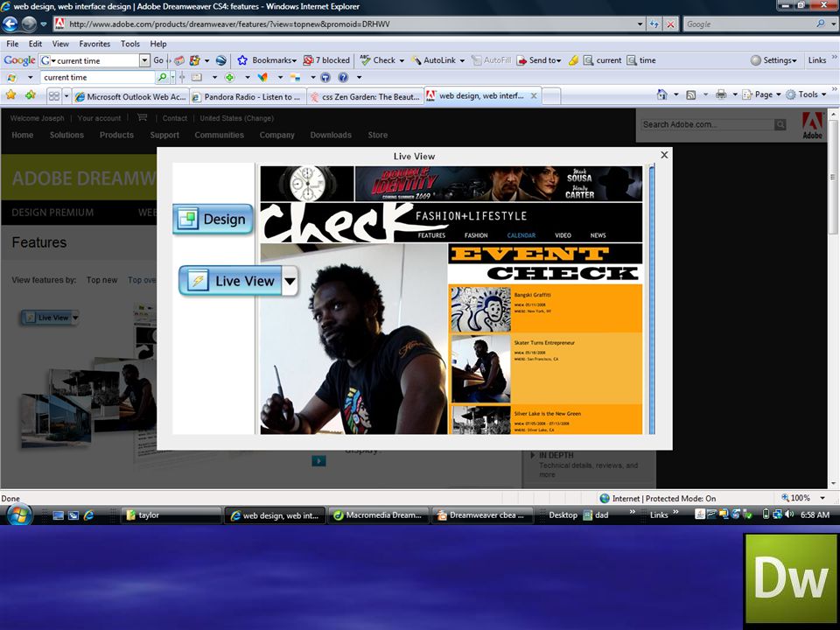The height and width of the screenshot is (630, 840).
Task: Click the browser Forward arrow button
Action: click(29, 24)
